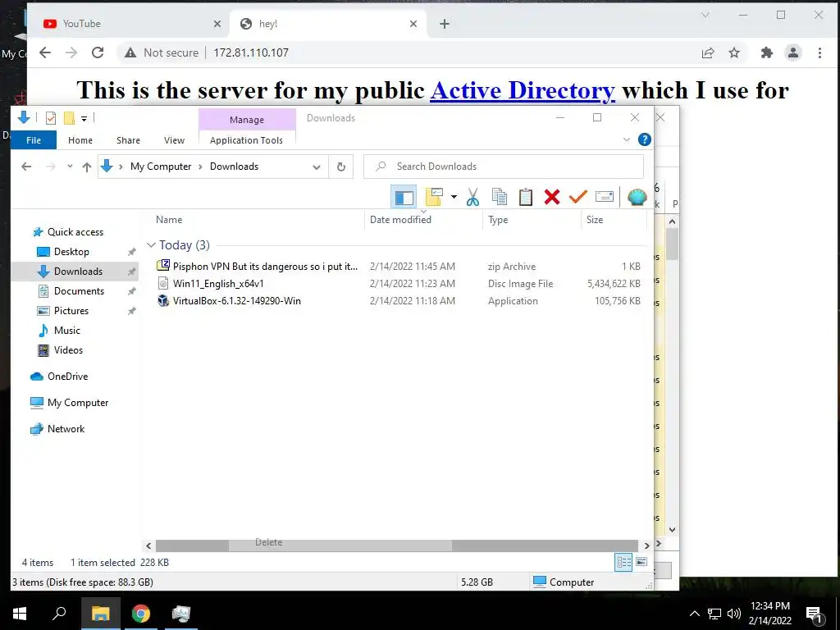Image resolution: width=840 pixels, height=630 pixels.
Task: Open the blue Help question mark
Action: [645, 139]
